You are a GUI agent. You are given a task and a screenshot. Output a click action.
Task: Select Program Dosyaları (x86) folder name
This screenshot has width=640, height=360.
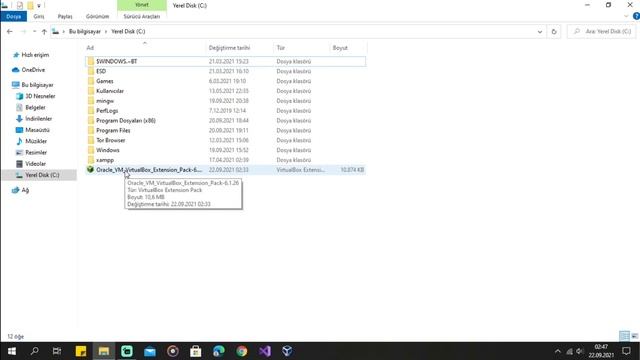click(126, 120)
